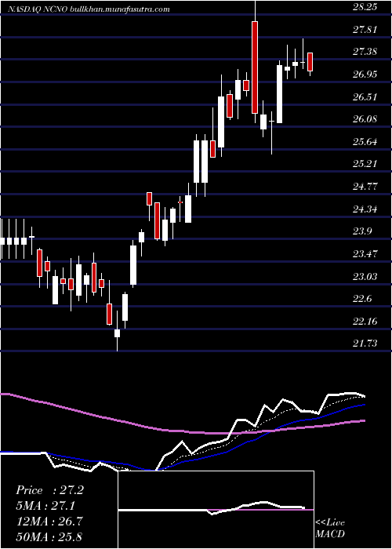Click the 23.47 price axis label
Screen dimensions: 392x549
(365, 254)
